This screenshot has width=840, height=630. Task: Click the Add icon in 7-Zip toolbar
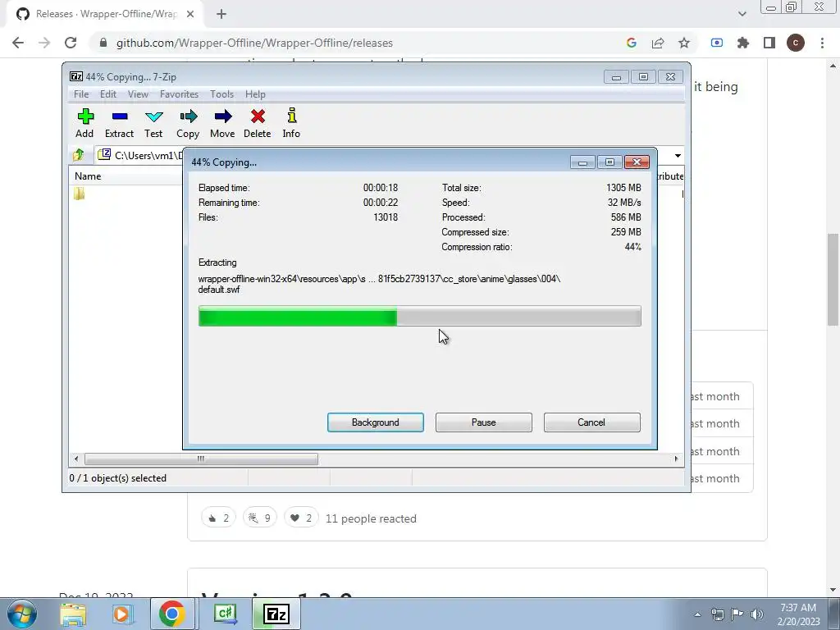click(84, 123)
